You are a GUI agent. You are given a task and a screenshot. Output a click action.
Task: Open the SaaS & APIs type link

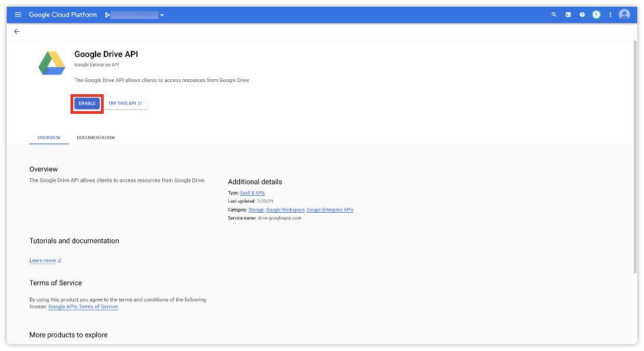(x=252, y=193)
